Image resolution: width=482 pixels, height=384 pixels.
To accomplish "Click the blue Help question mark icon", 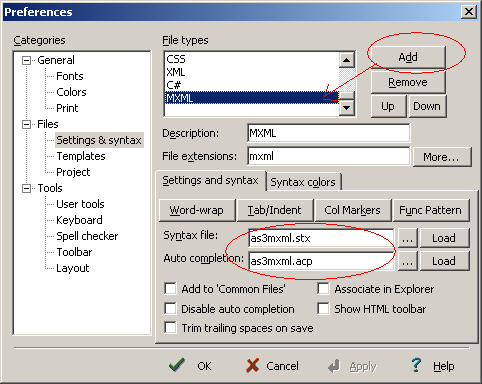I will (416, 365).
